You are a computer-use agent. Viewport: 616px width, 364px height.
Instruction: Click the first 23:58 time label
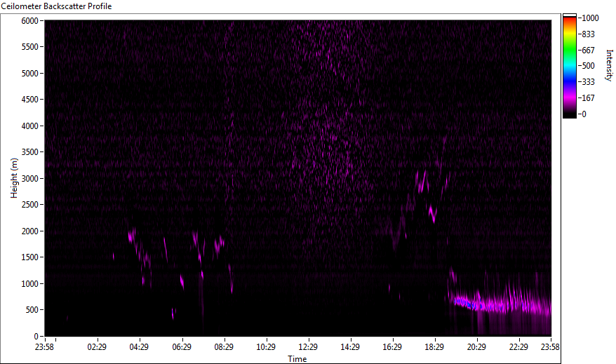(x=44, y=347)
